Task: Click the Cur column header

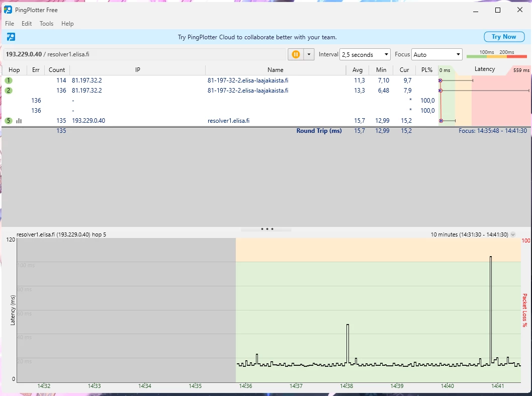Action: click(404, 69)
